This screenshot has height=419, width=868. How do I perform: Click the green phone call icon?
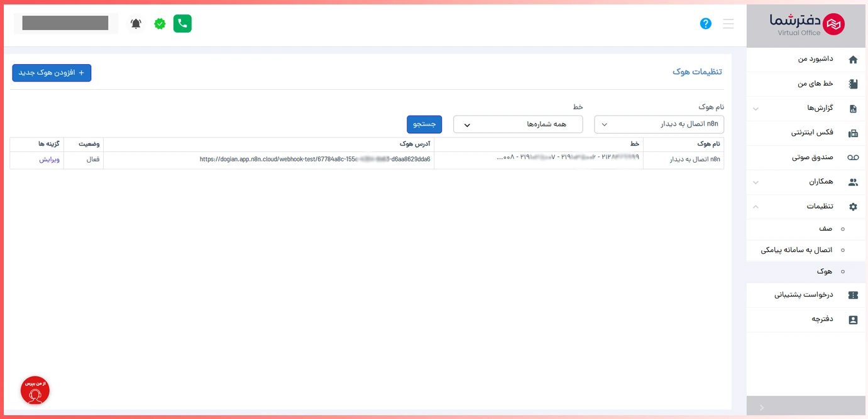[x=182, y=24]
